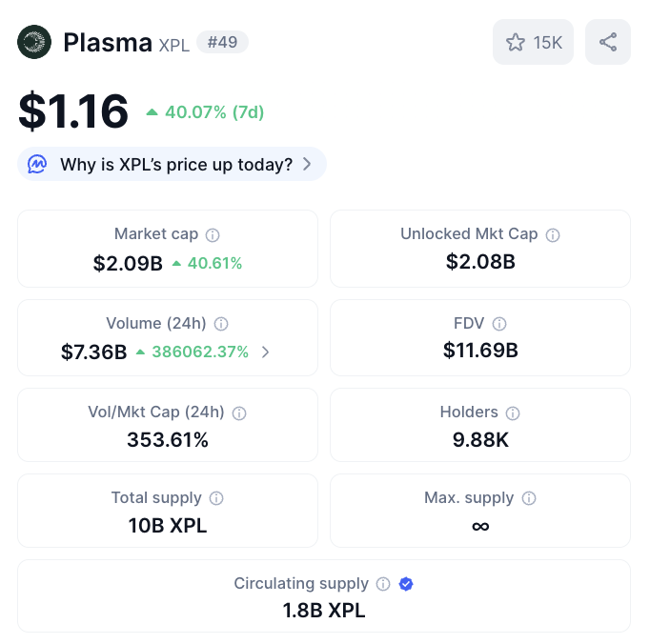
Task: Click the Unlocked Mkt Cap info icon
Action: coord(553,235)
